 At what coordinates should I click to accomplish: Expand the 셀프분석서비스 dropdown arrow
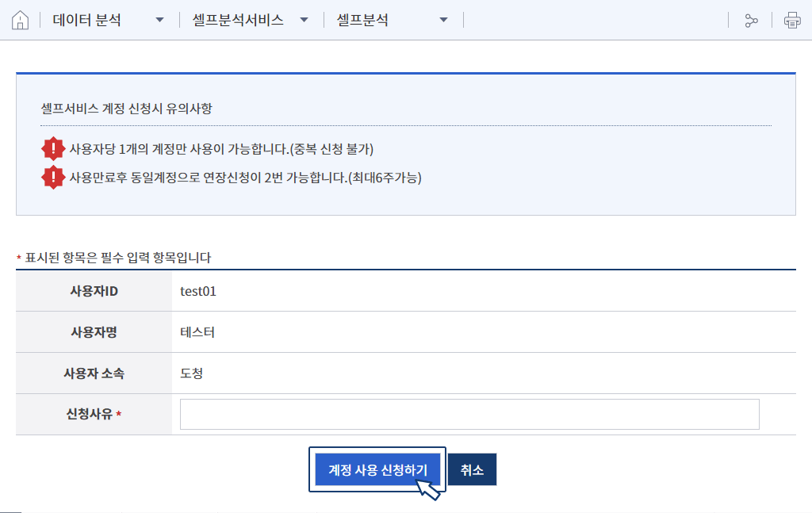coord(304,21)
